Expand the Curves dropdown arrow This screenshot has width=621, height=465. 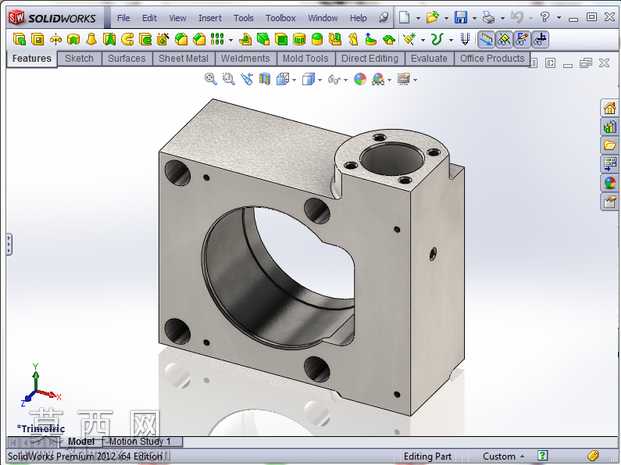tap(450, 40)
